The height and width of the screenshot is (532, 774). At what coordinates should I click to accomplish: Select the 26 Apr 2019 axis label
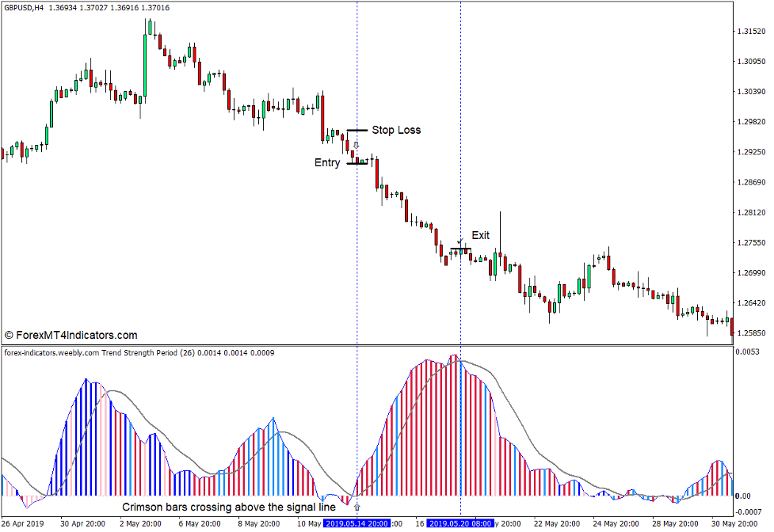click(x=21, y=522)
